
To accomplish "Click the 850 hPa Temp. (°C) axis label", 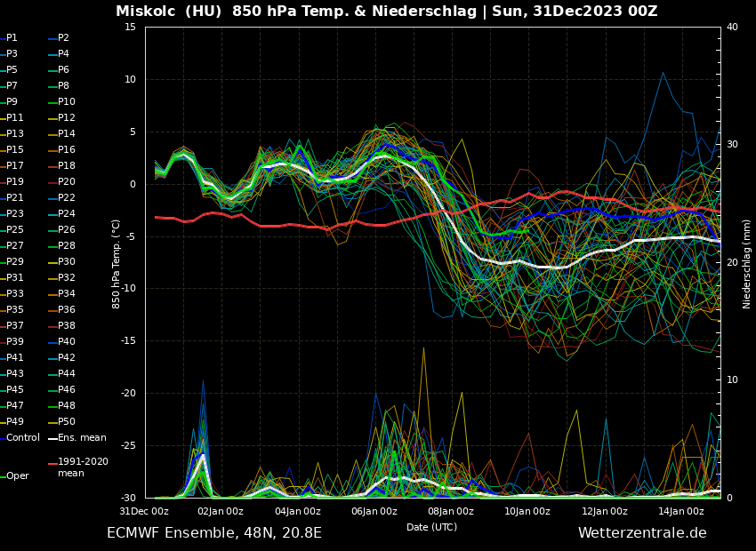I will tap(117, 263).
